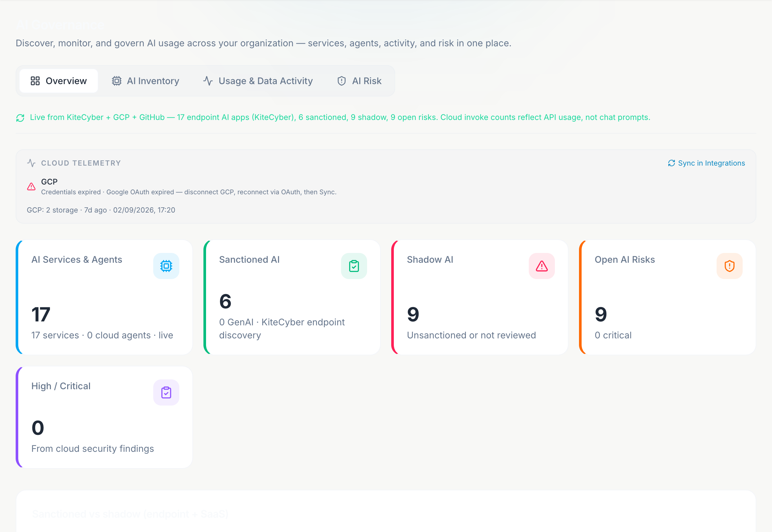Click the Open AI Risks shield icon
The height and width of the screenshot is (532, 772).
coord(730,266)
